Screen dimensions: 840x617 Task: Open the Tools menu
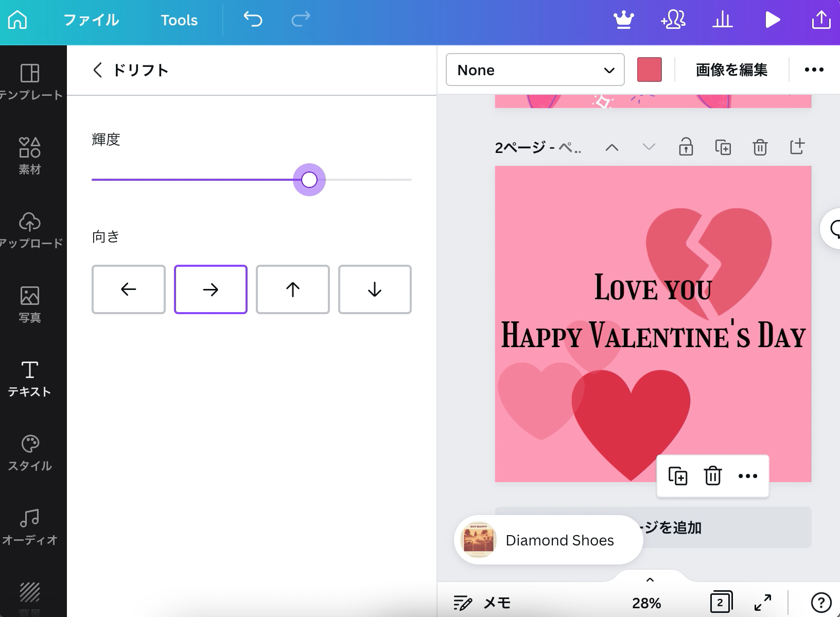pos(179,20)
